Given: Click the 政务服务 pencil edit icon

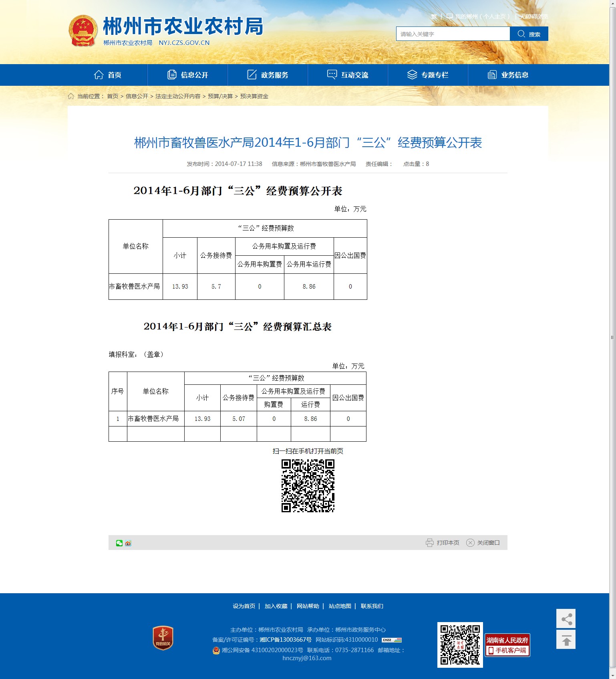Looking at the screenshot, I should click(x=252, y=75).
